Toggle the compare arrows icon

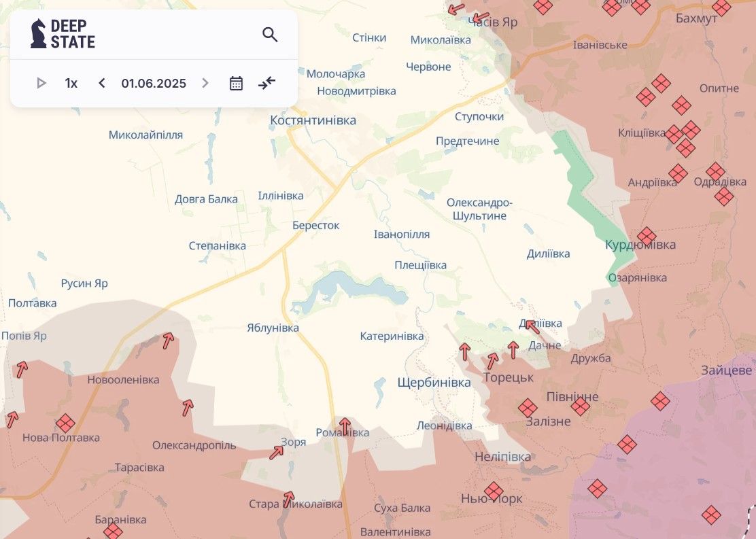(267, 83)
